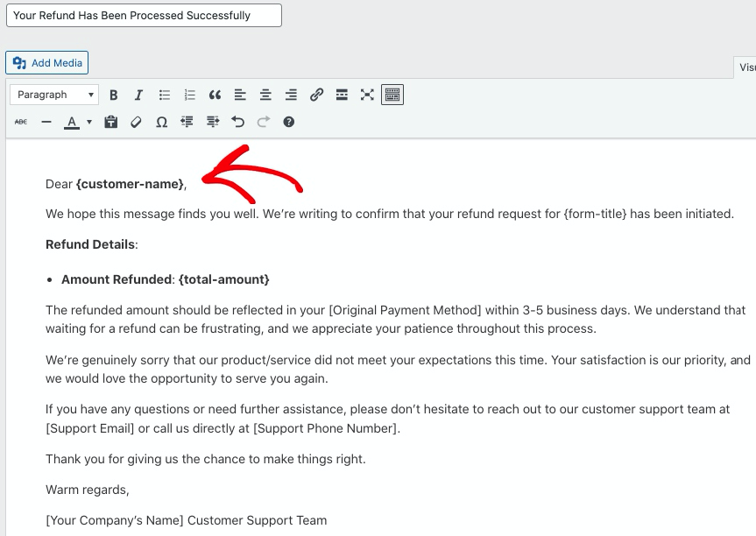
Task: Click the Add Media button
Action: [x=47, y=63]
